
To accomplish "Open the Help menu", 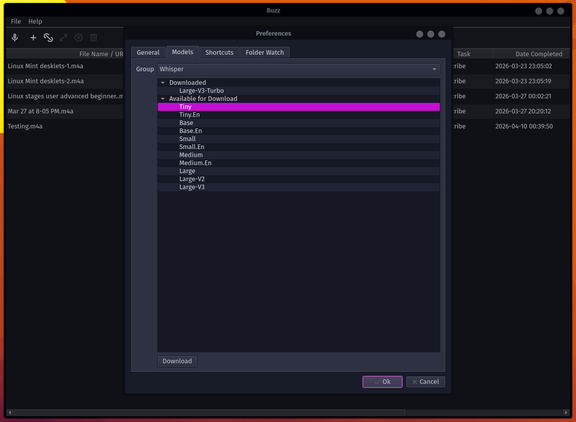I will click(35, 21).
